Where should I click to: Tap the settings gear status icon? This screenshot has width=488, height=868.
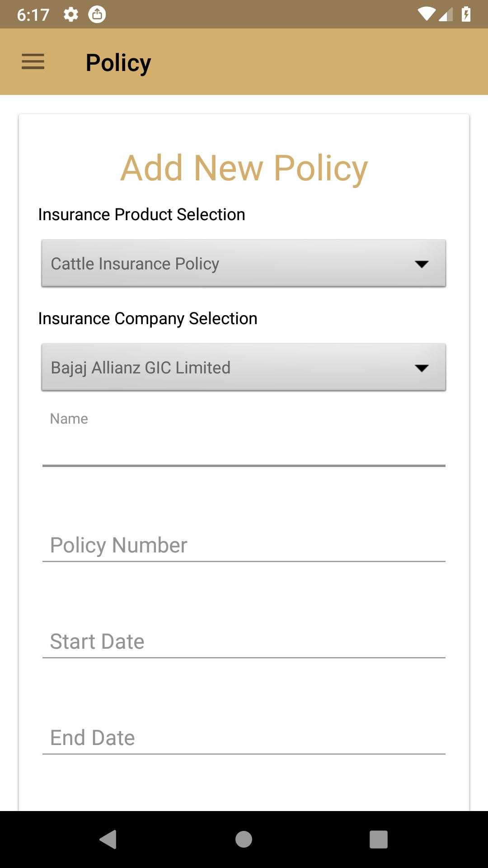pos(70,14)
